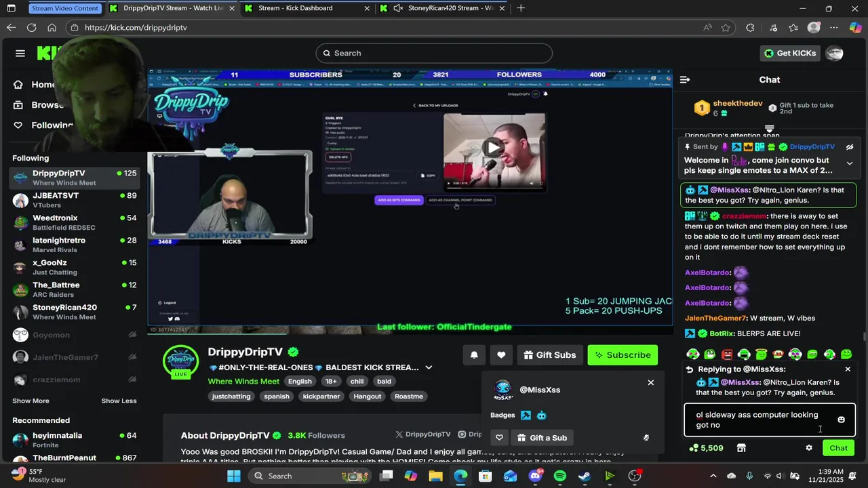Unmute the StoneyRican420 Stream tab
Viewport: 868px width, 488px height.
pos(398,8)
